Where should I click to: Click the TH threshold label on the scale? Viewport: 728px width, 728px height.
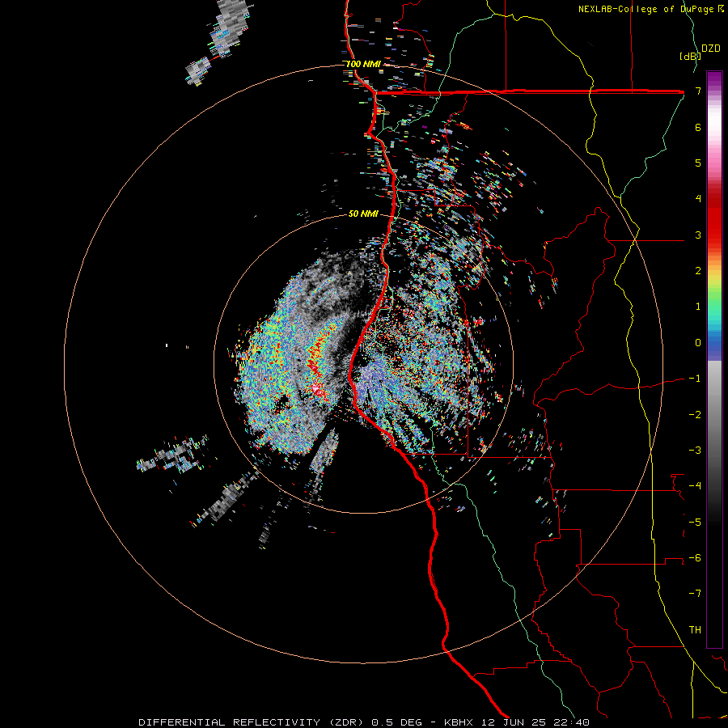(x=695, y=630)
